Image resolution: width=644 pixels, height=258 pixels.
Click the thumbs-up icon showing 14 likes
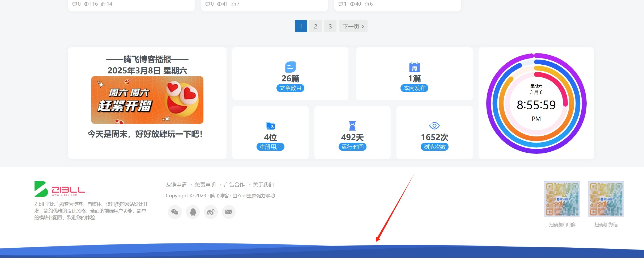104,4
